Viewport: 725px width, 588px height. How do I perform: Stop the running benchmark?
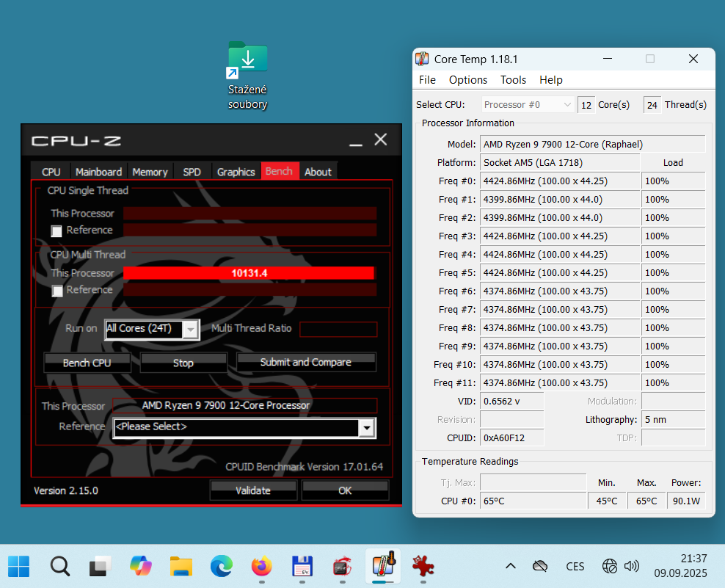coord(183,363)
